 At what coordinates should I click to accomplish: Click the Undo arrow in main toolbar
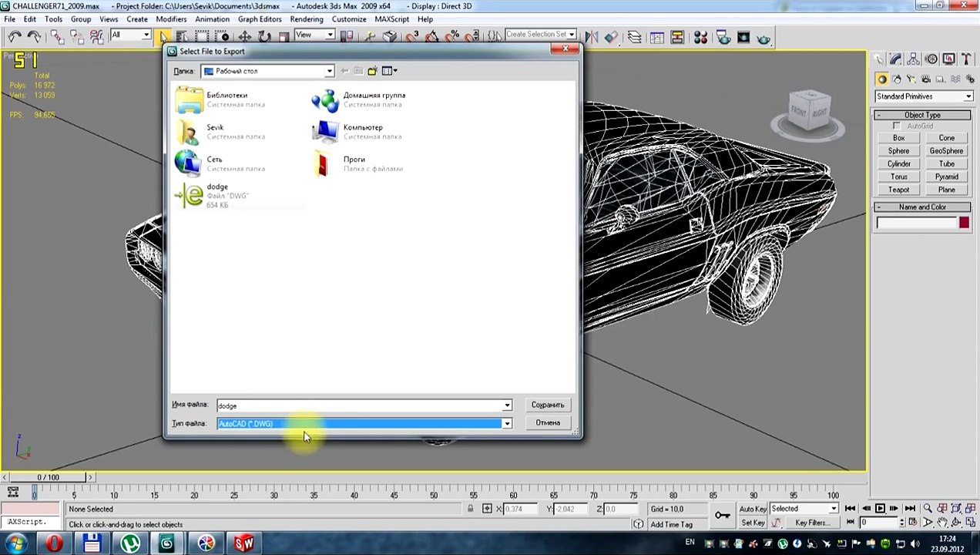(x=14, y=36)
